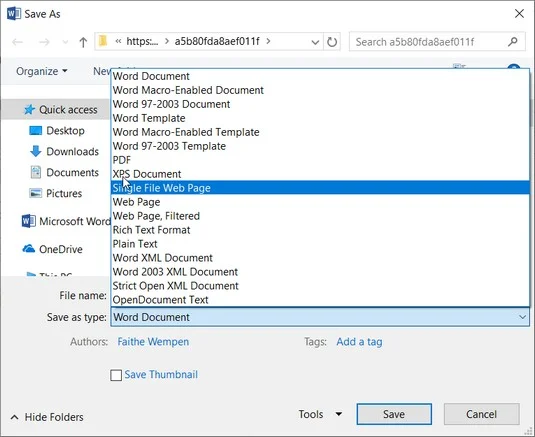
Task: Open the Organize dropdown menu
Action: coord(42,71)
